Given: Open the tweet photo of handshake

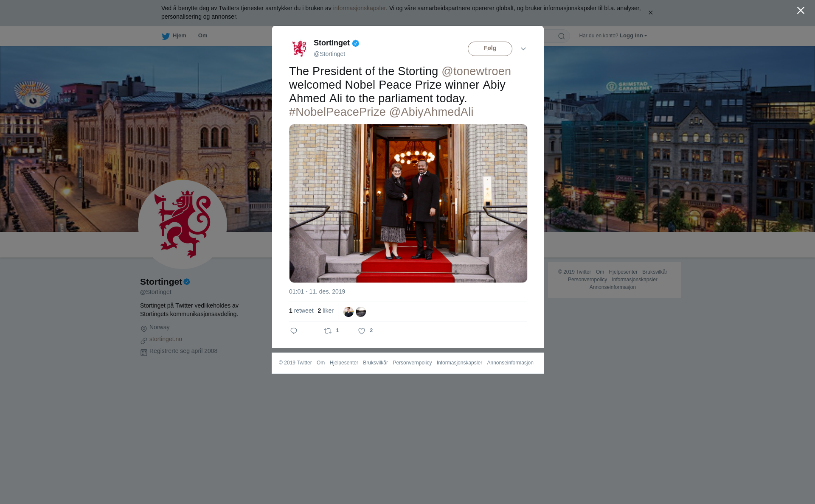Looking at the screenshot, I should (408, 203).
